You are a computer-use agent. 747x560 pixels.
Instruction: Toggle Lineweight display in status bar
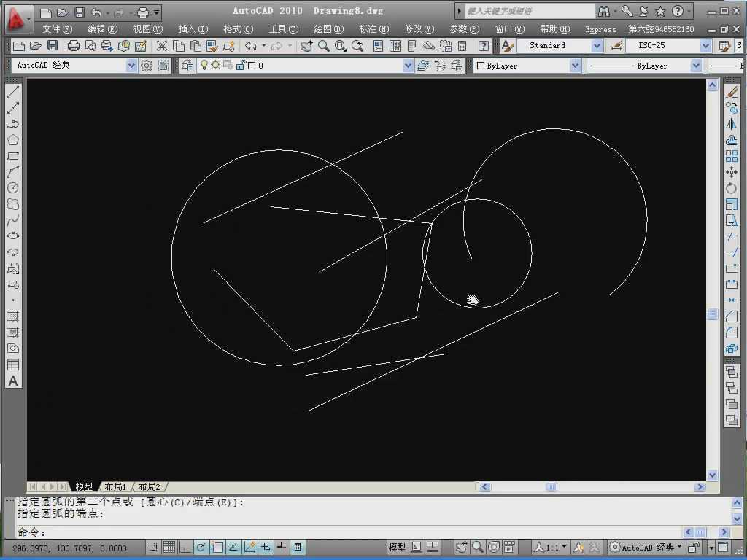pos(282,547)
